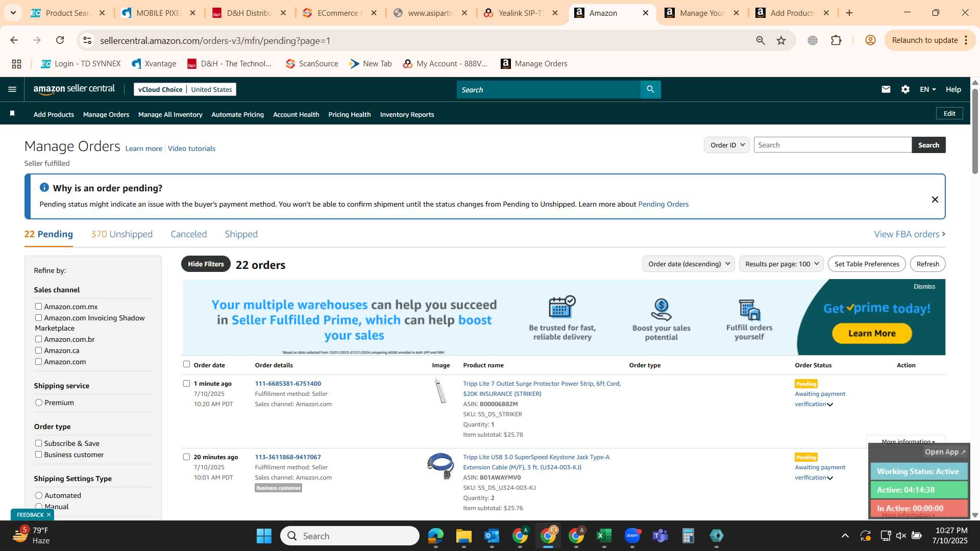Select Automated shipping settings type
The height and width of the screenshot is (551, 980).
39,495
